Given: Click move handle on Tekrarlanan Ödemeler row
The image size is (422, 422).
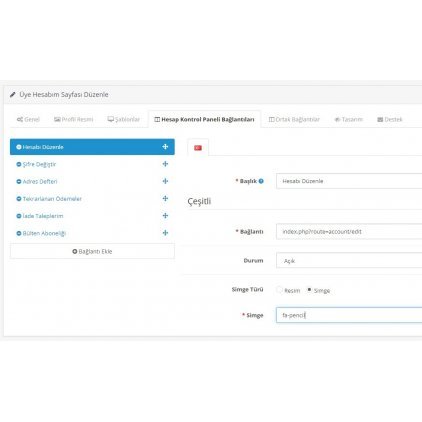Looking at the screenshot, I should 165,199.
